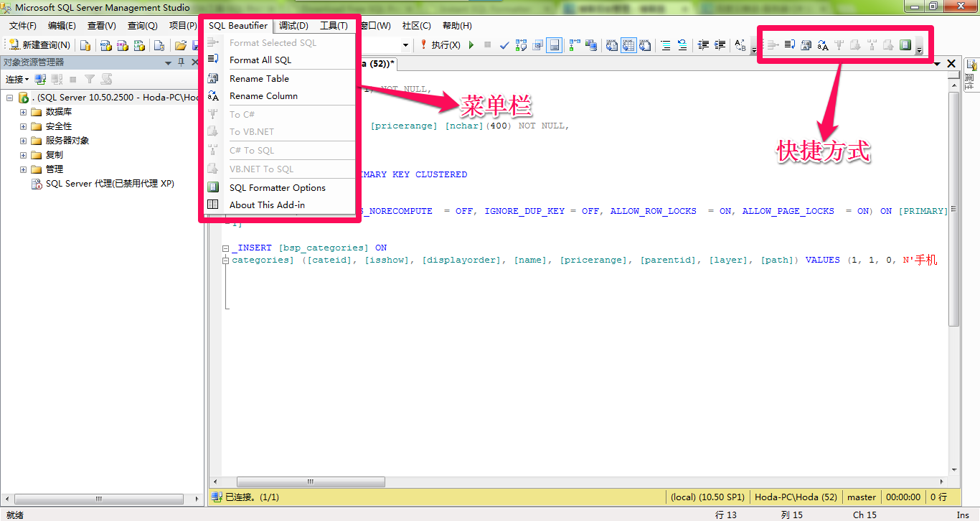Click Object Explorer filter funnel icon
Image resolution: width=980 pixels, height=521 pixels.
pos(89,80)
